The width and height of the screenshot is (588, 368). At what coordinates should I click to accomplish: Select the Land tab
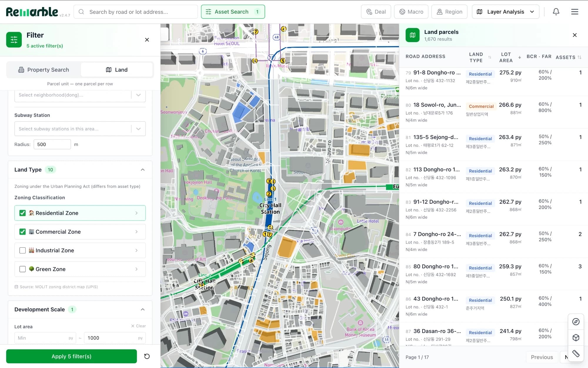point(117,70)
